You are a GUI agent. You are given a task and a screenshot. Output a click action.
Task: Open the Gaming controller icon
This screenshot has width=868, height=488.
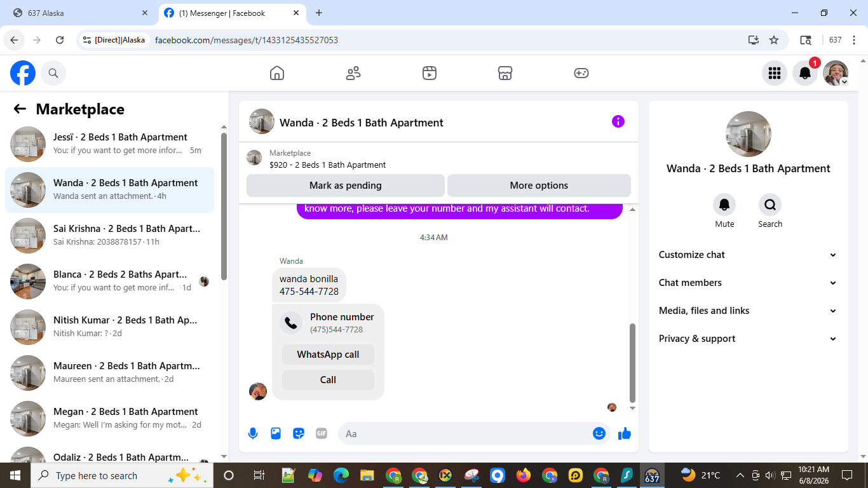[581, 73]
